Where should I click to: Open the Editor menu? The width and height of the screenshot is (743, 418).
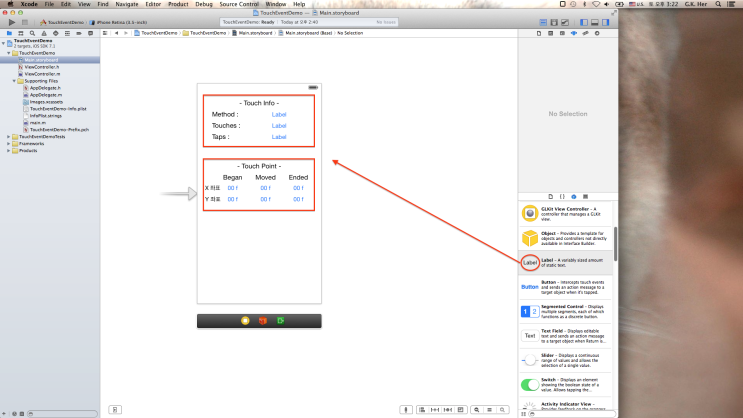coord(153,4)
